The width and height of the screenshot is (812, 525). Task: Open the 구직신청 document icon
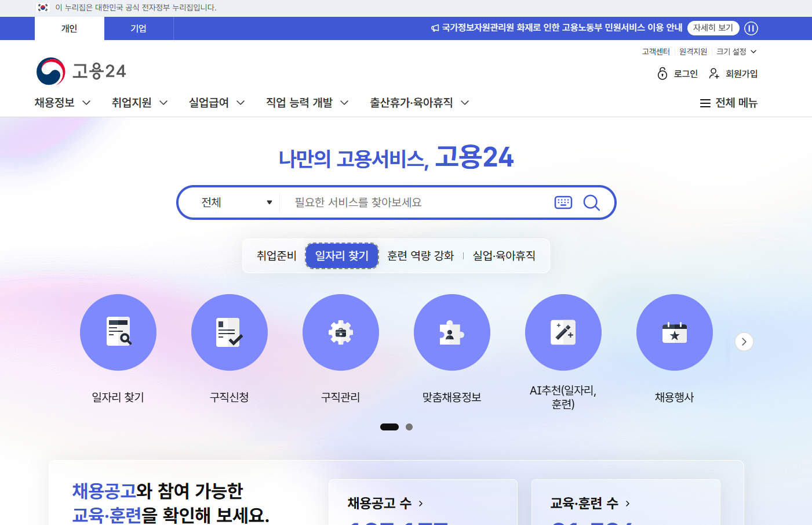(x=230, y=332)
